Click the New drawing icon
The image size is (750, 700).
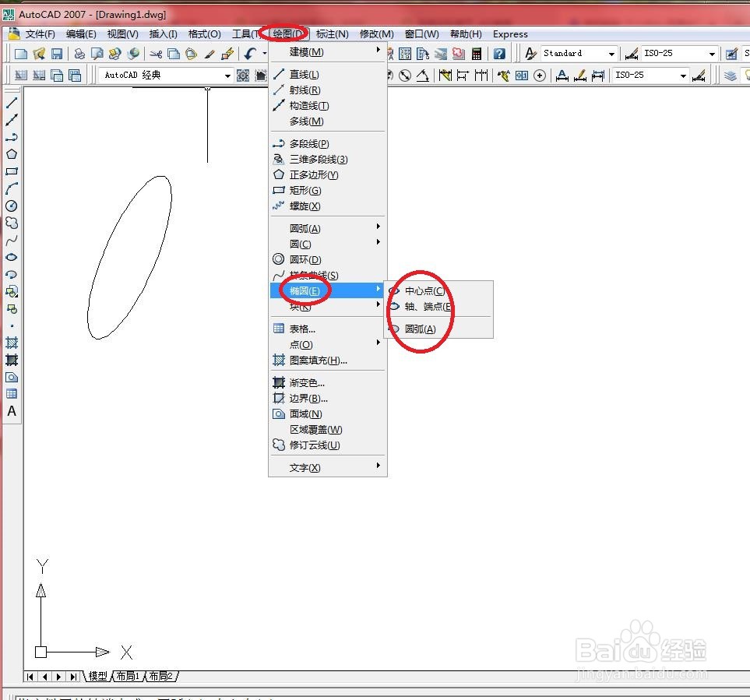click(x=20, y=54)
